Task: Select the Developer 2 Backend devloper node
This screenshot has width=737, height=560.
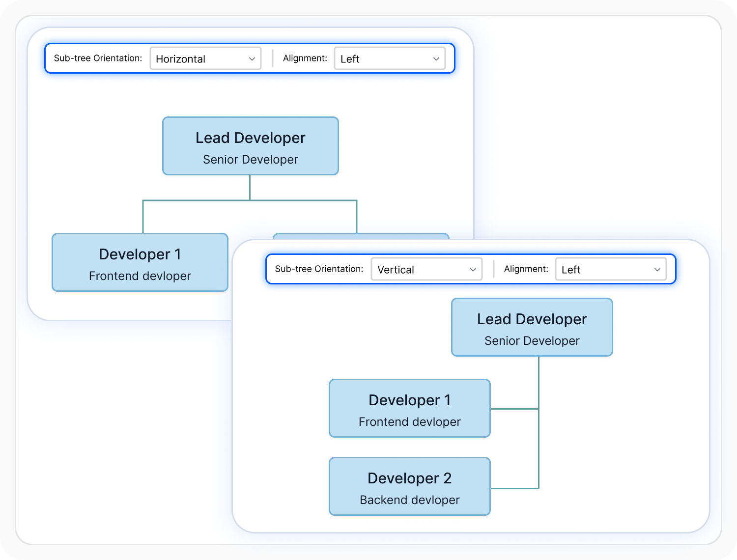Action: point(410,486)
